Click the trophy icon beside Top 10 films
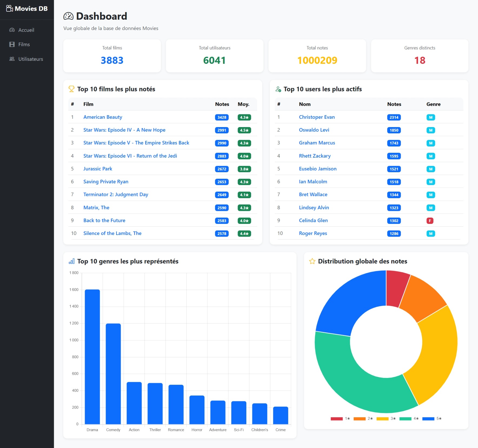The width and height of the screenshot is (478, 448). [x=71, y=89]
